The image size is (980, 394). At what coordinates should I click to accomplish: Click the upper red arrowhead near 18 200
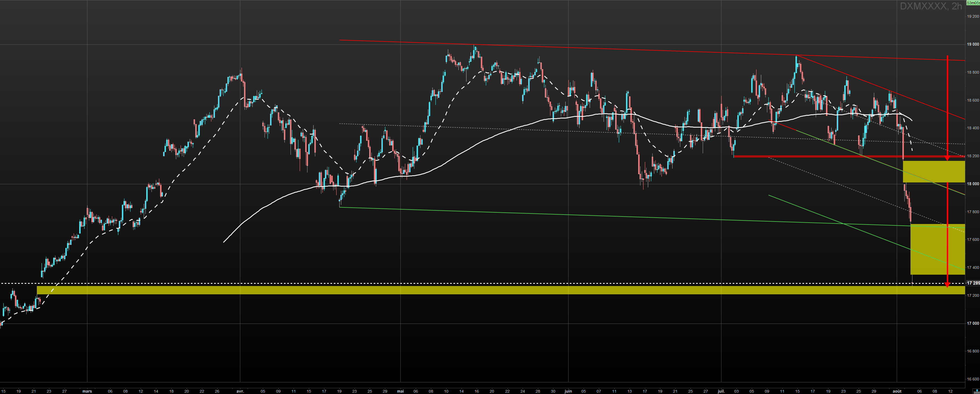coord(947,158)
